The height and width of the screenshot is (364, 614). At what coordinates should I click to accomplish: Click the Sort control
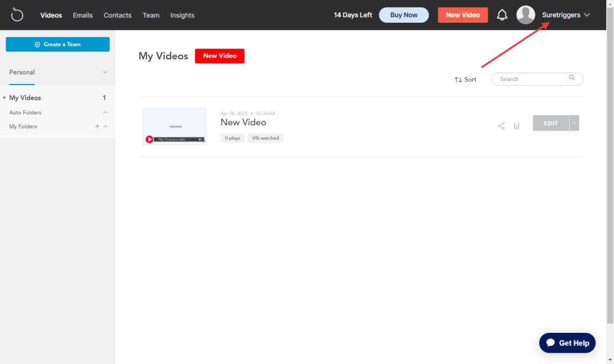pos(465,79)
